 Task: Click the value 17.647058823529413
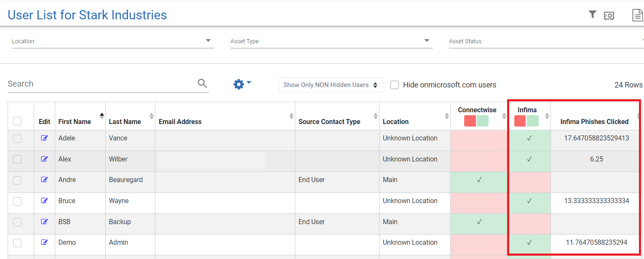pos(596,138)
